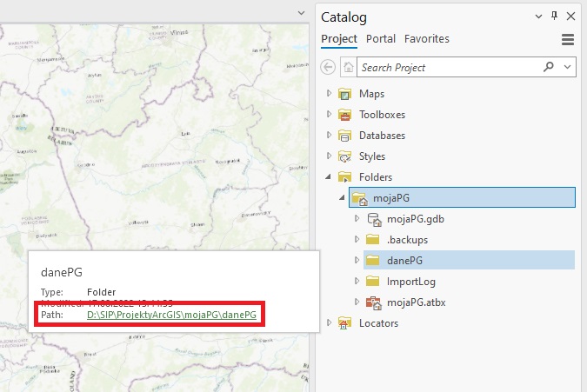Open Catalog pane options chevron
587x392 pixels.
(539, 17)
